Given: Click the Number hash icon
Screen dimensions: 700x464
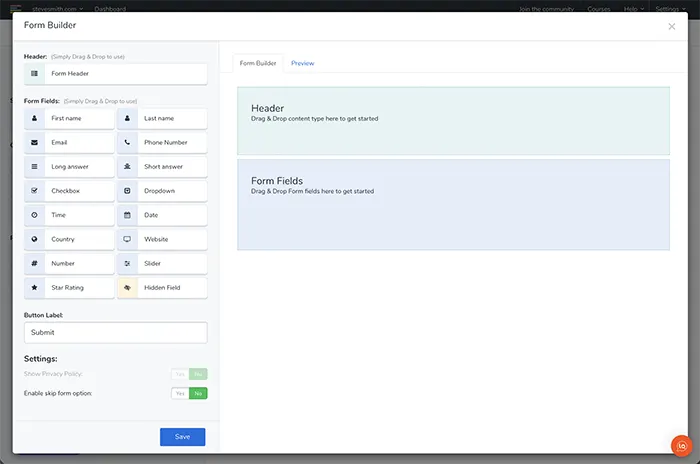Looking at the screenshot, I should (x=34, y=263).
